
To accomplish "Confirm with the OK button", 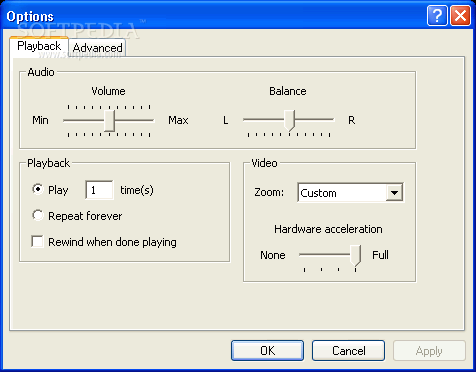I will (x=267, y=351).
